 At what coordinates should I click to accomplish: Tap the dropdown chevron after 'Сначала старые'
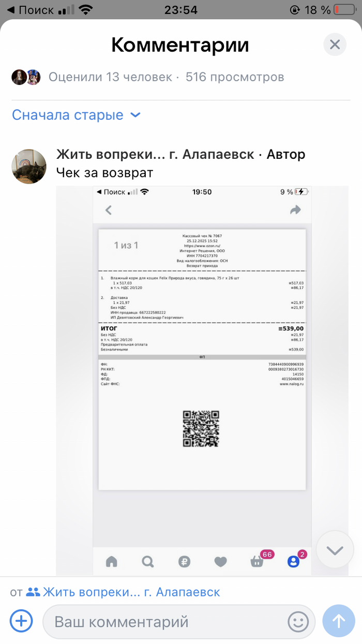coord(135,115)
